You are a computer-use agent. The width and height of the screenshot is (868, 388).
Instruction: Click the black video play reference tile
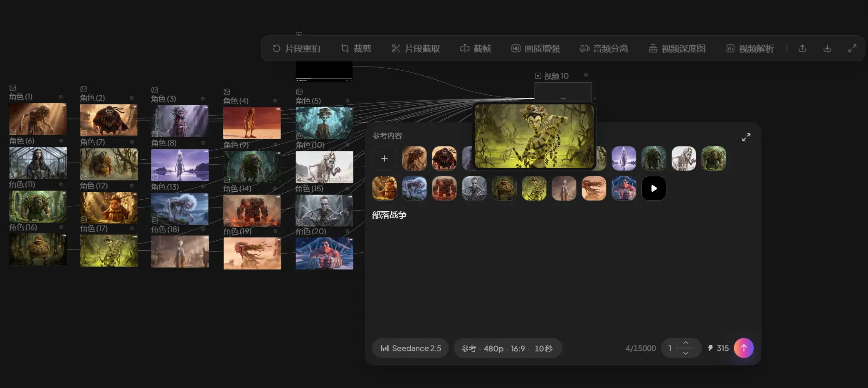pos(654,188)
